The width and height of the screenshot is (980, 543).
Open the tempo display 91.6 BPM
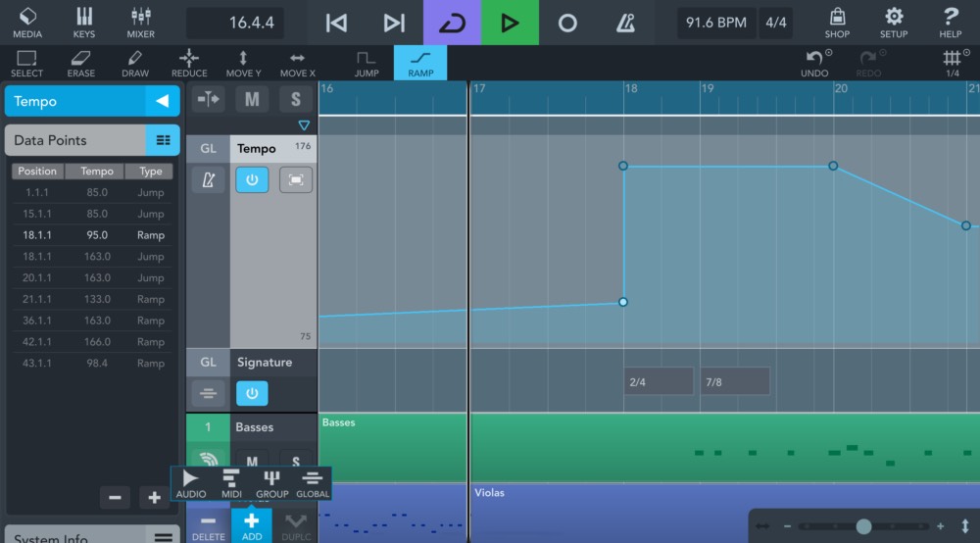(716, 23)
